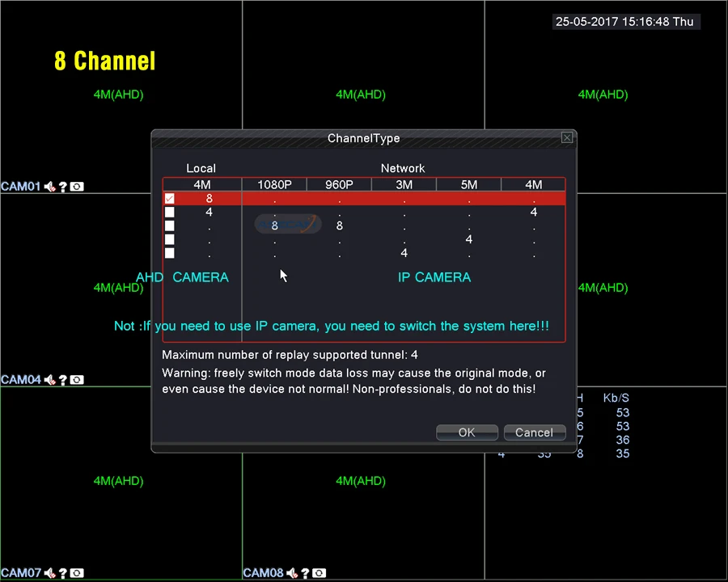This screenshot has height=582, width=728.
Task: Click the CAM07 channel label
Action: coord(20,573)
